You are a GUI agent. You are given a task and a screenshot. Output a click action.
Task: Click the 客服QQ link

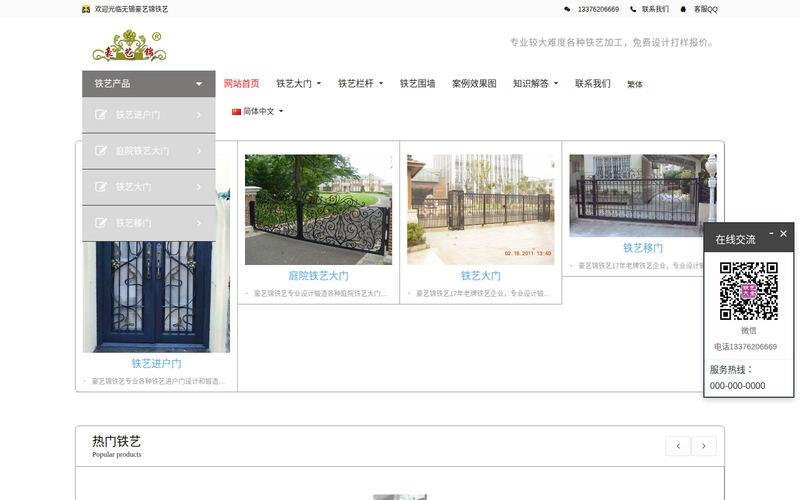[706, 9]
